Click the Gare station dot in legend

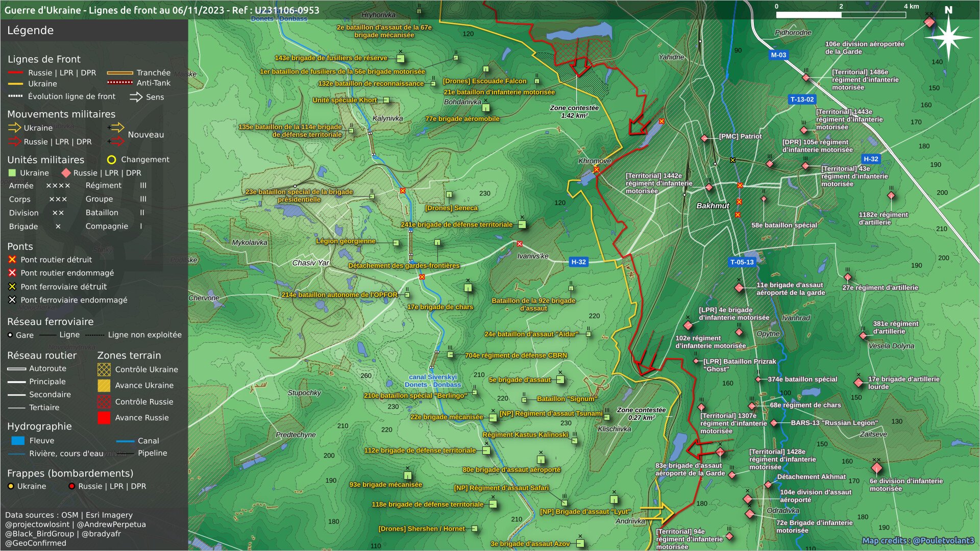(x=10, y=335)
